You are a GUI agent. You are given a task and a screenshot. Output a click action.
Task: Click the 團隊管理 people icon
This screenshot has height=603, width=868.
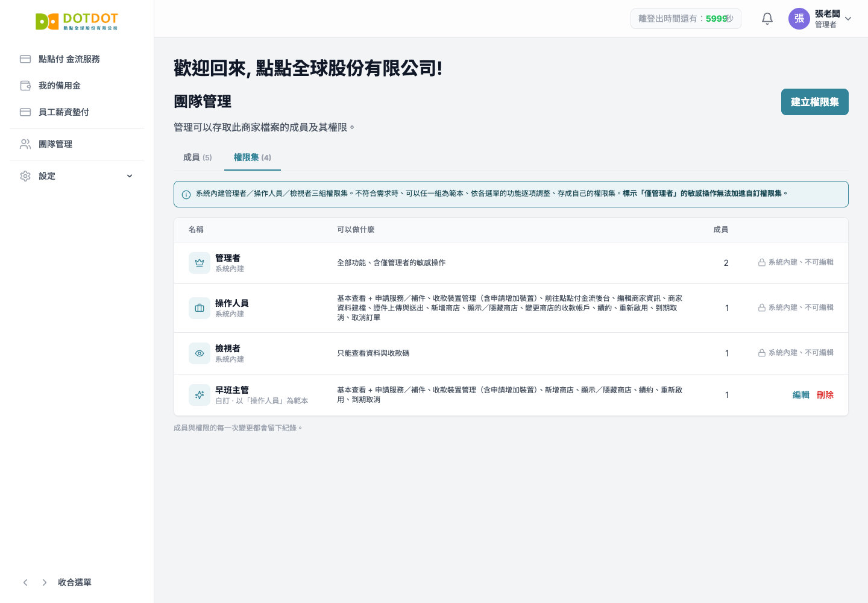coord(25,144)
